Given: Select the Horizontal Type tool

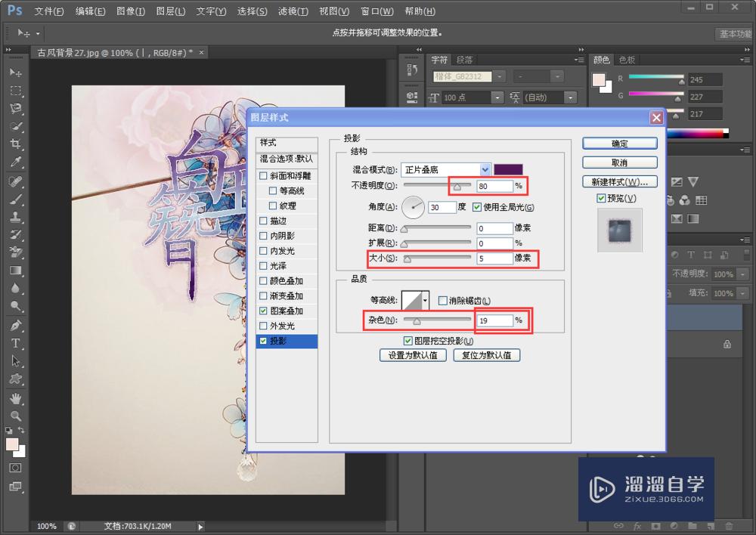Looking at the screenshot, I should coord(15,343).
